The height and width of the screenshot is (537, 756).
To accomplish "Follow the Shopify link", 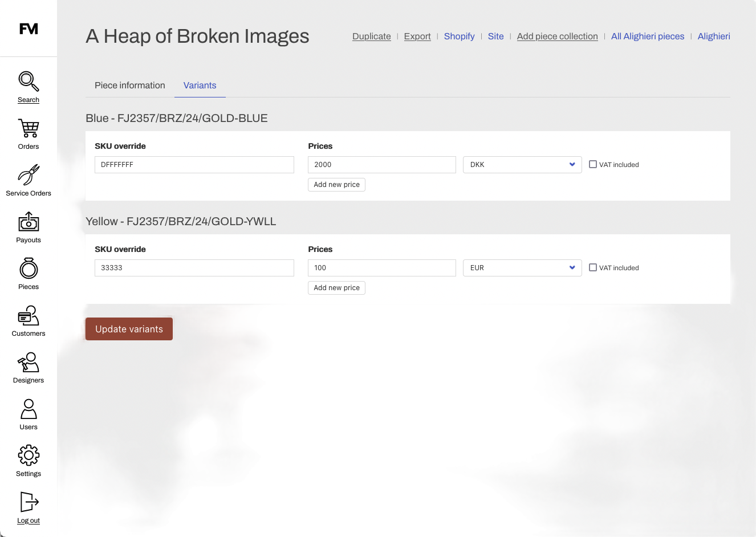I will coord(459,36).
